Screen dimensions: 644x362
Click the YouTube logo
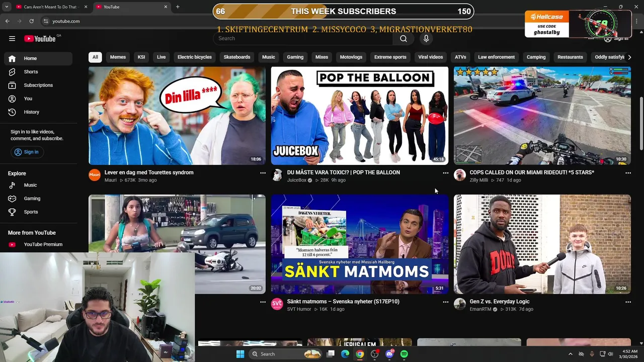[x=40, y=39]
